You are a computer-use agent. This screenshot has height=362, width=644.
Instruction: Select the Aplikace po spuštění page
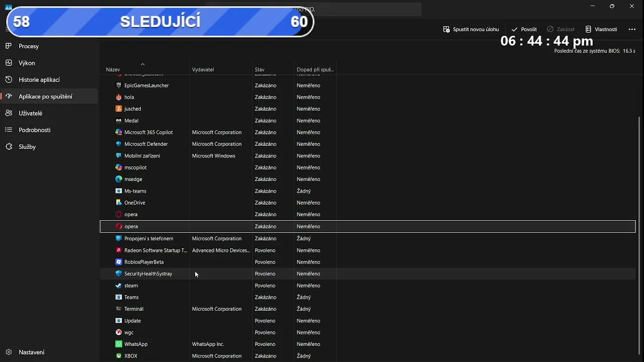pos(49,97)
